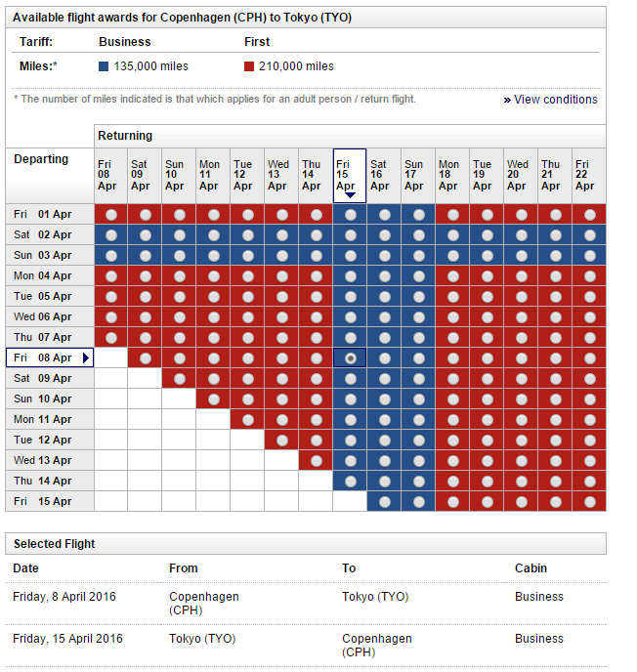
Task: Select radio for departing 01 Apr, returning 08 Apr
Action: click(111, 215)
